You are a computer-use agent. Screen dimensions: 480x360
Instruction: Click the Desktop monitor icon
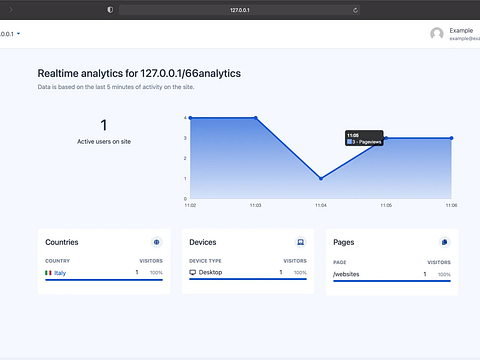point(193,272)
